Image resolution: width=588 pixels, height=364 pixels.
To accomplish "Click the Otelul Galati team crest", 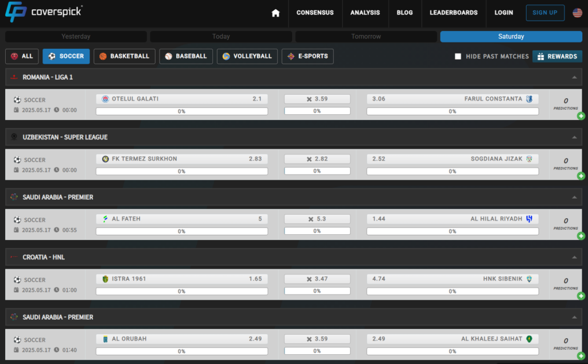I will (x=106, y=99).
